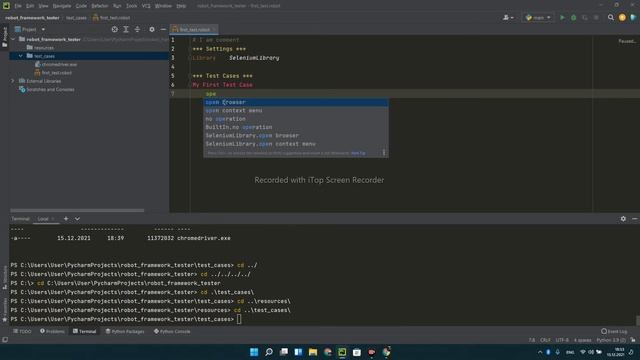Open the Code menu

[x=81, y=6]
